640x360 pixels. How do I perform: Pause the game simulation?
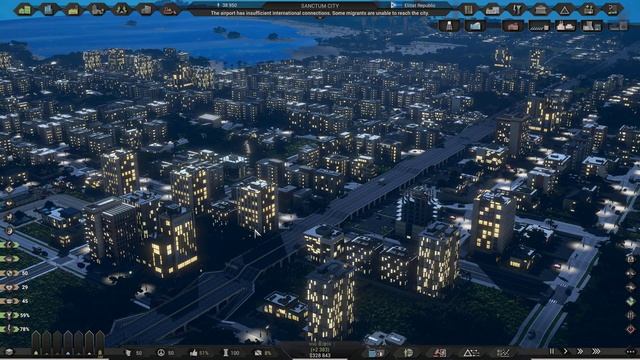pos(552,351)
